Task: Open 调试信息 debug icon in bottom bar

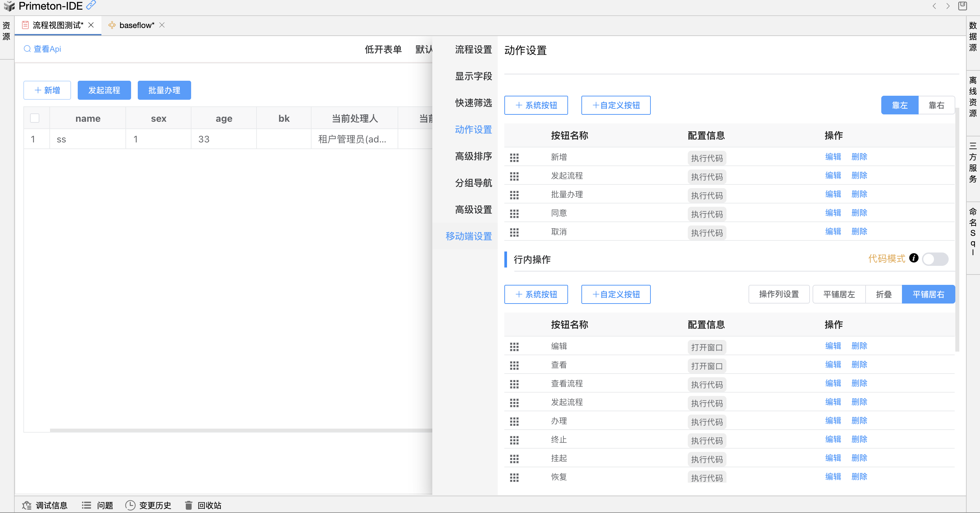Action: [27, 505]
